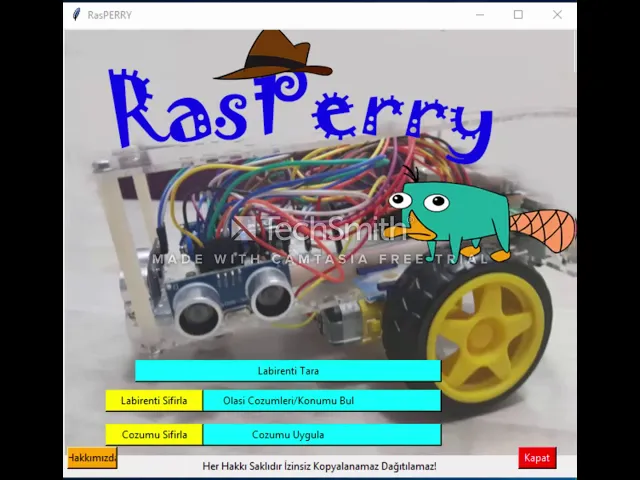The image size is (640, 480).
Task: Click the feather icon in title bar
Action: pyautogui.click(x=76, y=15)
